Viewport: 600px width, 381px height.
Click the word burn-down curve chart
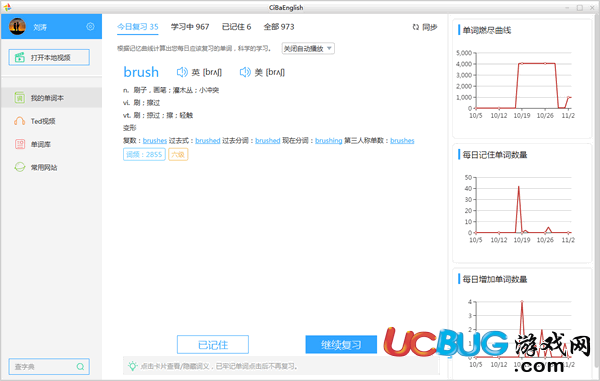(516, 84)
